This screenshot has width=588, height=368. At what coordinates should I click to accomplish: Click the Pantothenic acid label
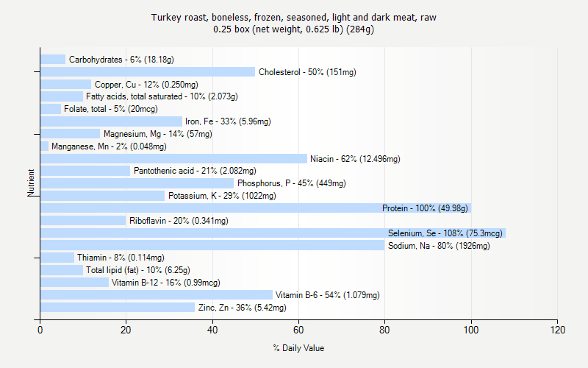[x=195, y=171]
